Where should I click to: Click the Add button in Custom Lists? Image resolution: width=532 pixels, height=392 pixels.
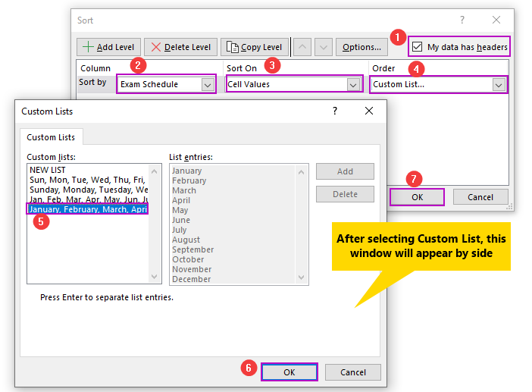345,171
